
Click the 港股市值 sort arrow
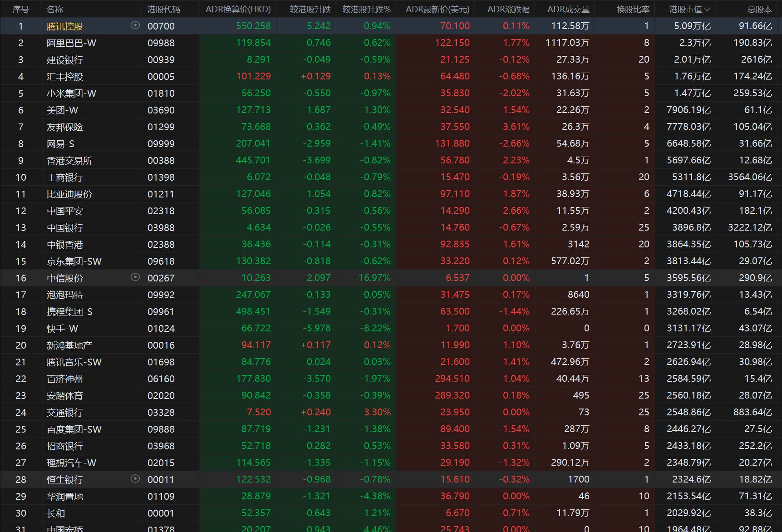707,9
